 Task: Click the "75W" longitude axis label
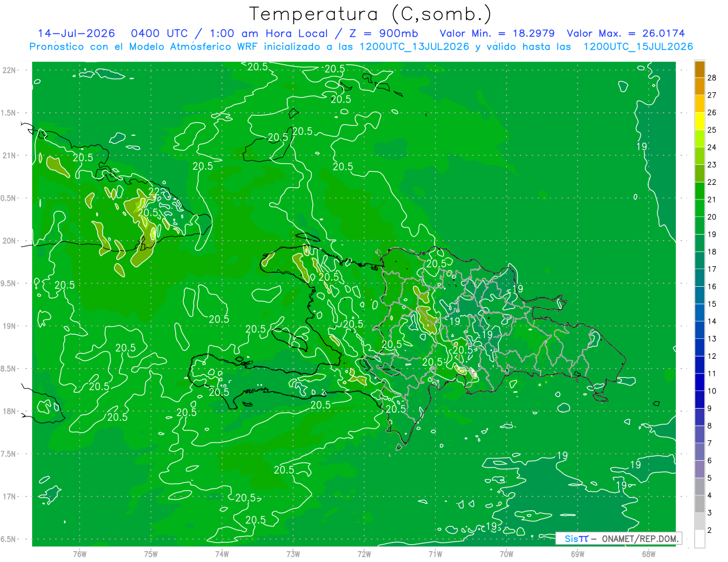(x=150, y=554)
